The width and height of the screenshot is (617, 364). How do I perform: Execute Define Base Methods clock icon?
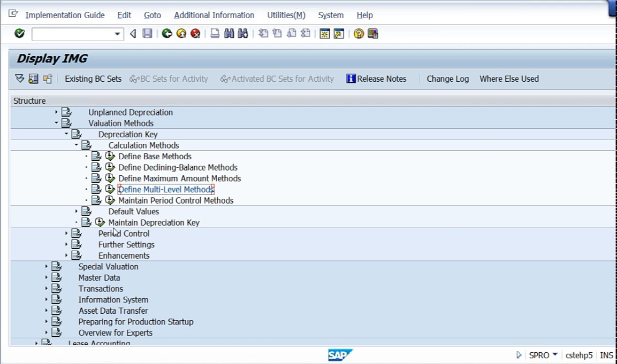110,156
